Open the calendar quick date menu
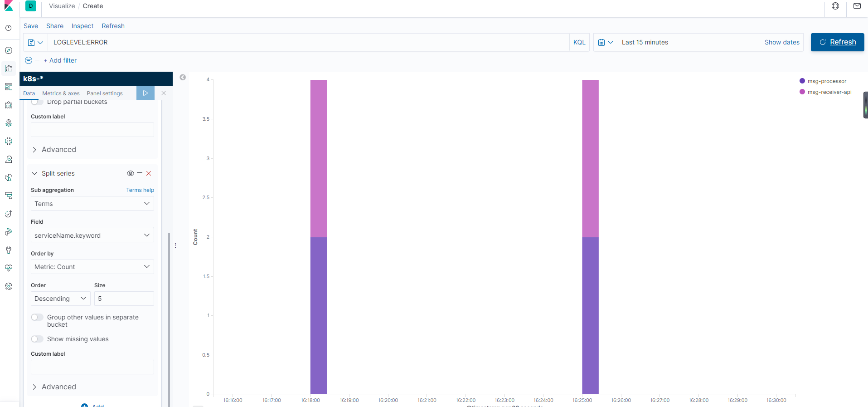This screenshot has height=407, width=868. [605, 42]
